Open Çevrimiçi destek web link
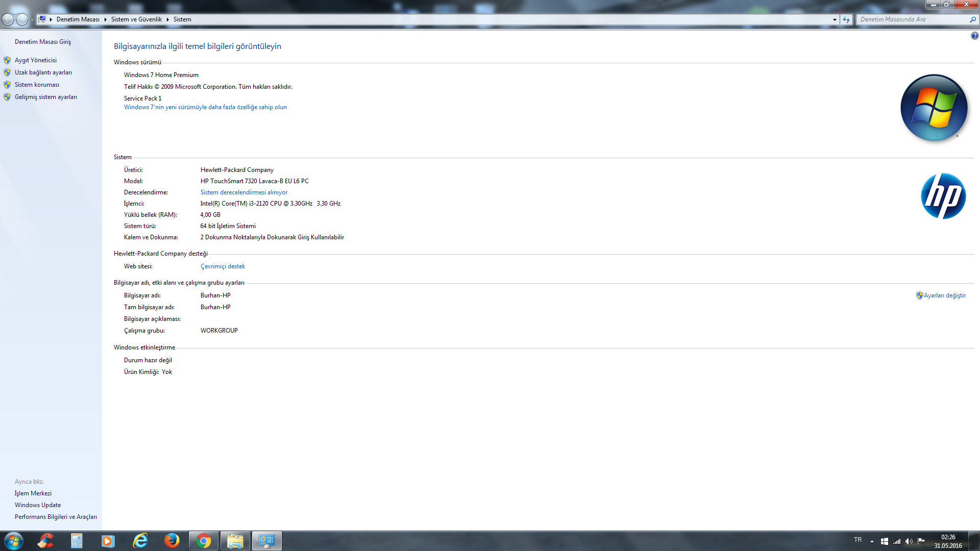980x551 pixels. coord(223,266)
